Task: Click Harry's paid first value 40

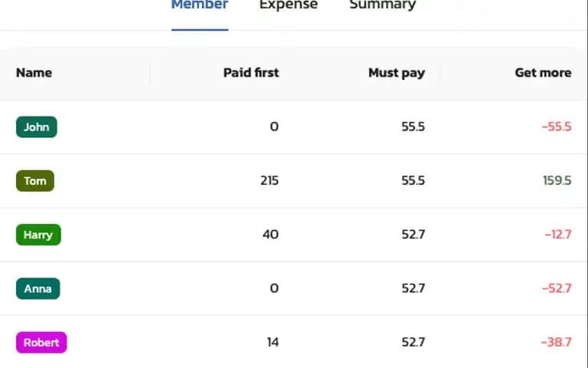Action: pyautogui.click(x=270, y=235)
